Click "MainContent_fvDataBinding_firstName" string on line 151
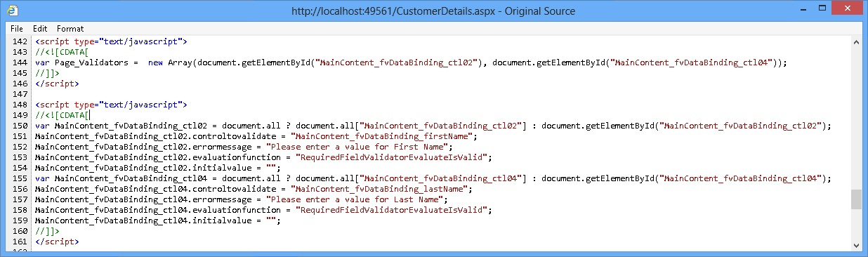Viewport: 868px width, 257px height. point(383,136)
